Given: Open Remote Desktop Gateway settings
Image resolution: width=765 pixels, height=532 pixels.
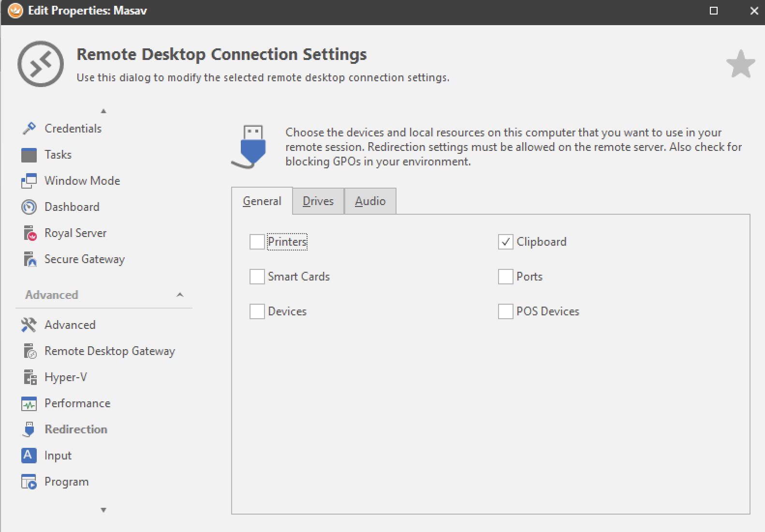Looking at the screenshot, I should (x=109, y=351).
